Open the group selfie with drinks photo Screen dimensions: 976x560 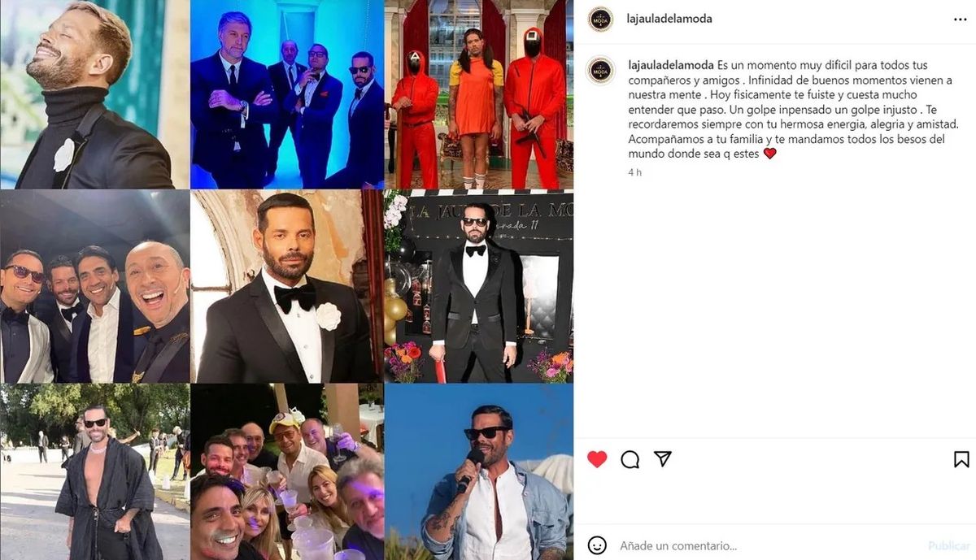[287, 472]
